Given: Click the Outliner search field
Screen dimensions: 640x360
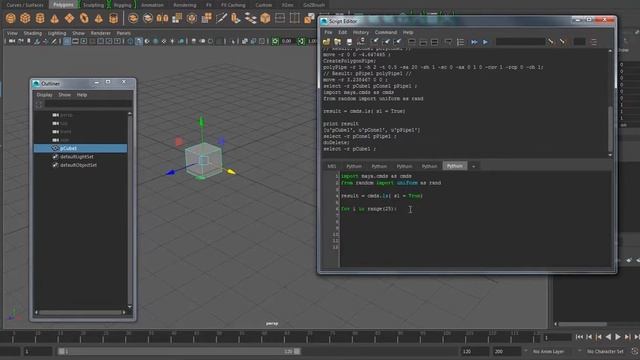Looking at the screenshot, I should (x=88, y=104).
